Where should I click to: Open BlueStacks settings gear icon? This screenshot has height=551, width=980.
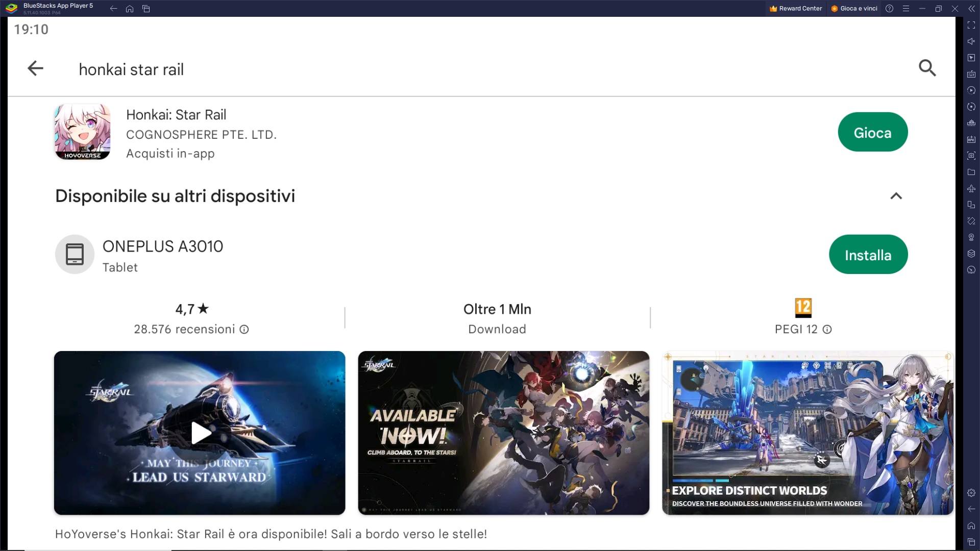click(x=971, y=493)
